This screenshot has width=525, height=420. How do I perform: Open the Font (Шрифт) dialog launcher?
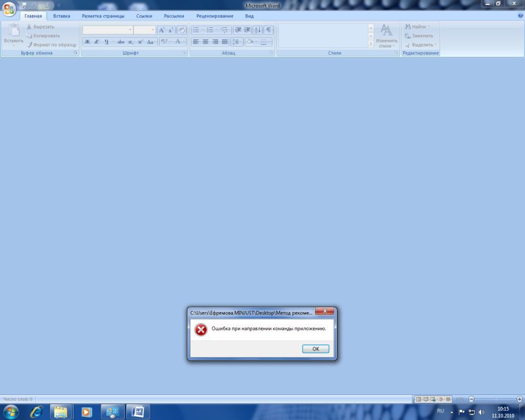click(x=184, y=53)
